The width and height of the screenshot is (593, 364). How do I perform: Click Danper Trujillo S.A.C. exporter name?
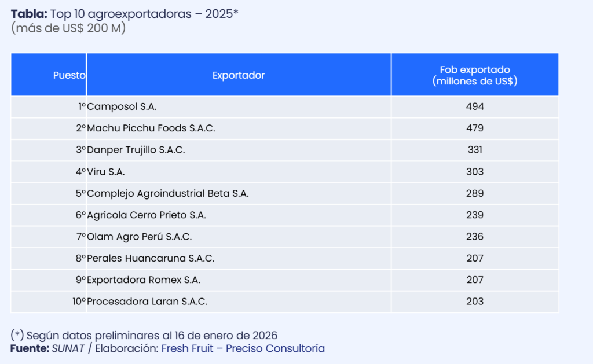pos(136,150)
